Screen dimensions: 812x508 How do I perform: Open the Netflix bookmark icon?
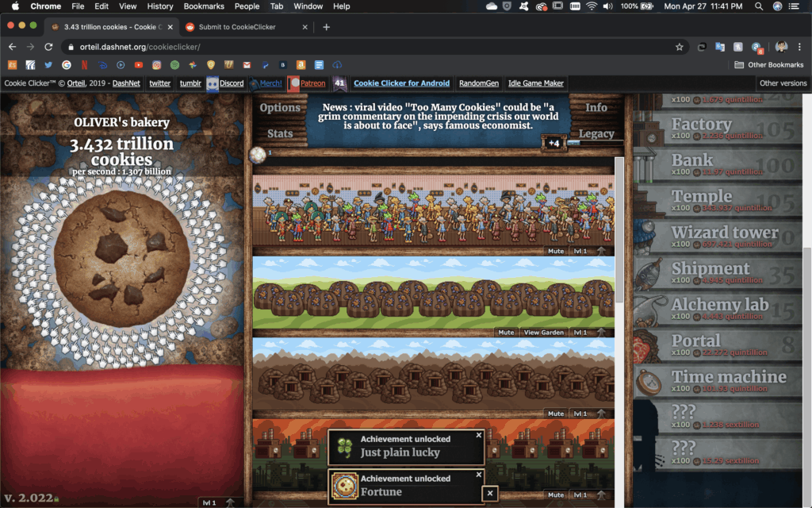[x=84, y=65]
